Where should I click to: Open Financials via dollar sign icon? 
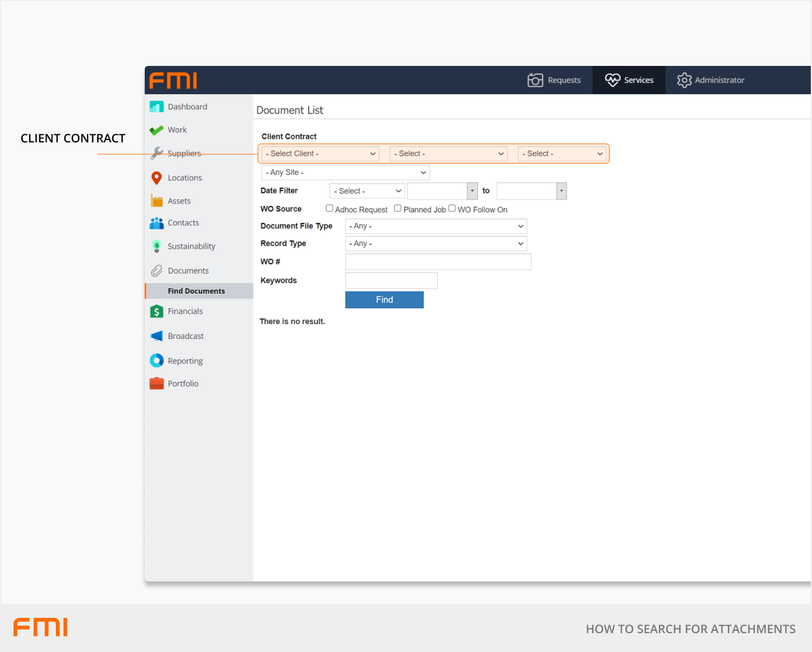tap(157, 311)
